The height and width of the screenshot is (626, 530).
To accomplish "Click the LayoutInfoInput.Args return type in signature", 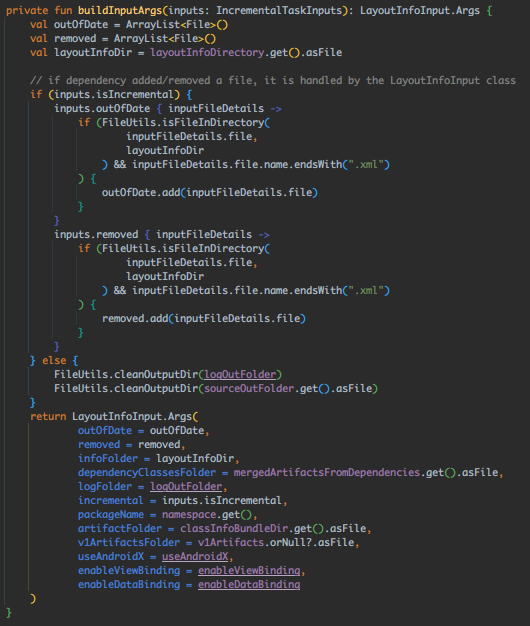I will [420, 10].
